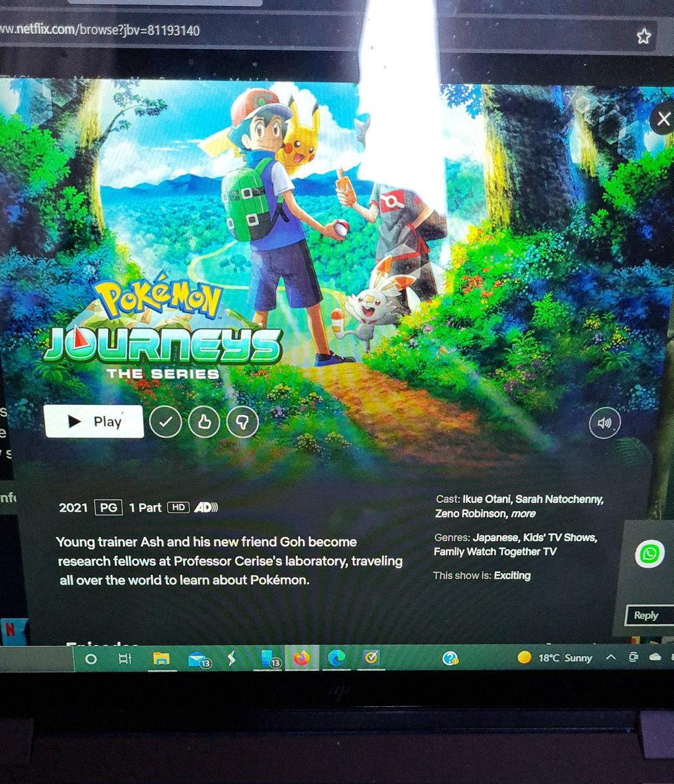Open the 18°C Sunny weather widget

(x=554, y=658)
